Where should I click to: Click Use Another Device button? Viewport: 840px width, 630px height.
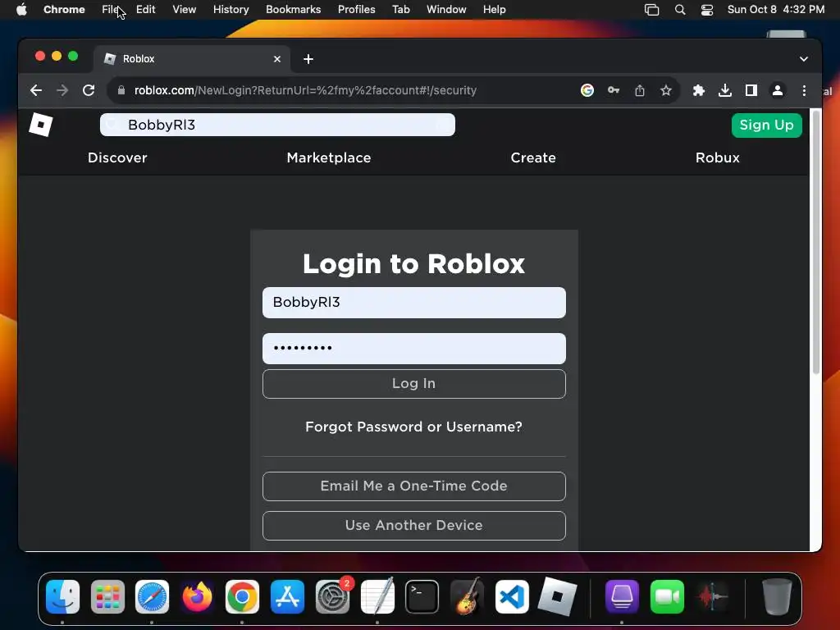coord(414,526)
